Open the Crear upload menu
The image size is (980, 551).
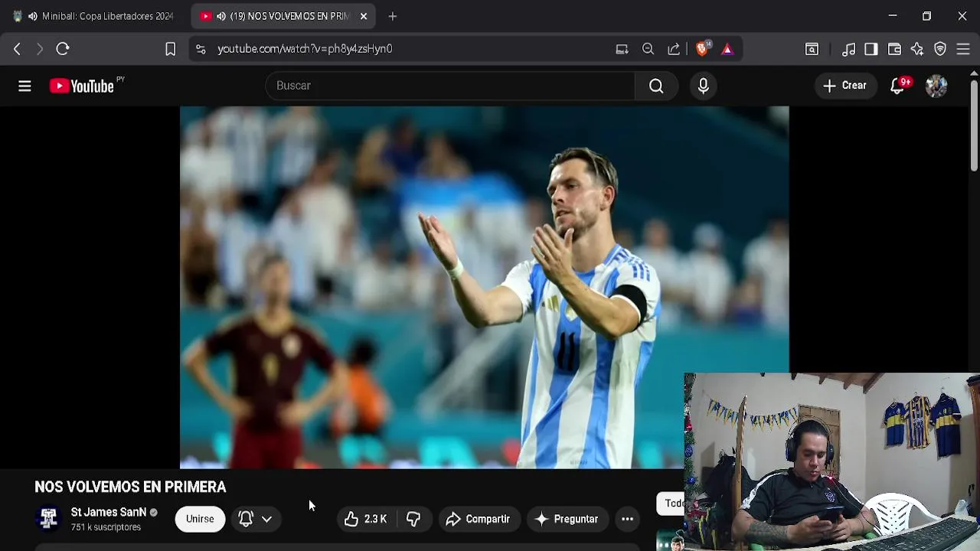point(844,86)
